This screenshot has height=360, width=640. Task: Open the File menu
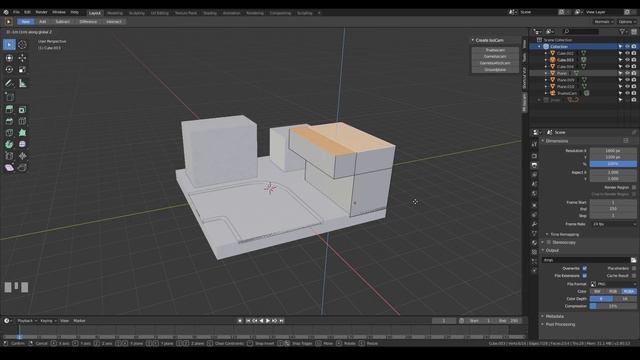(16, 12)
